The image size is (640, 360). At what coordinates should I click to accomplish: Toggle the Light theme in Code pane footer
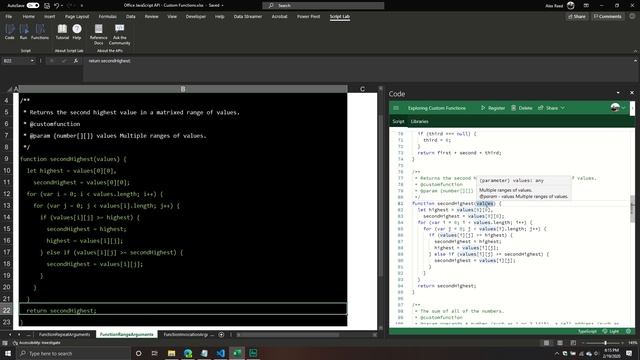pyautogui.click(x=611, y=331)
